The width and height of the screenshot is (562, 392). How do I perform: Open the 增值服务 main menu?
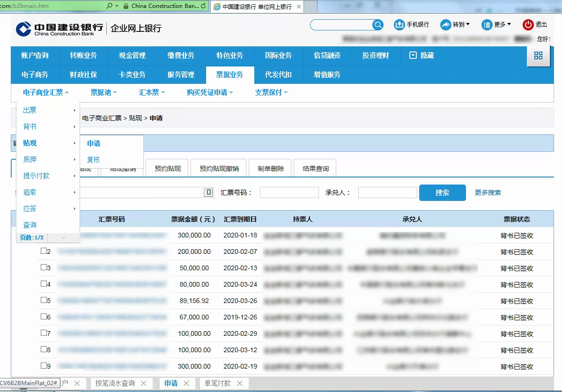327,75
